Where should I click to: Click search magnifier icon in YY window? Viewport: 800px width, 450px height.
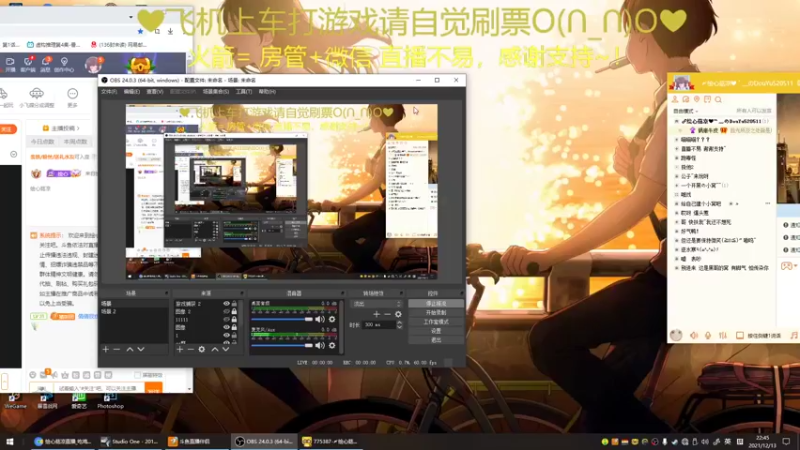point(718,99)
